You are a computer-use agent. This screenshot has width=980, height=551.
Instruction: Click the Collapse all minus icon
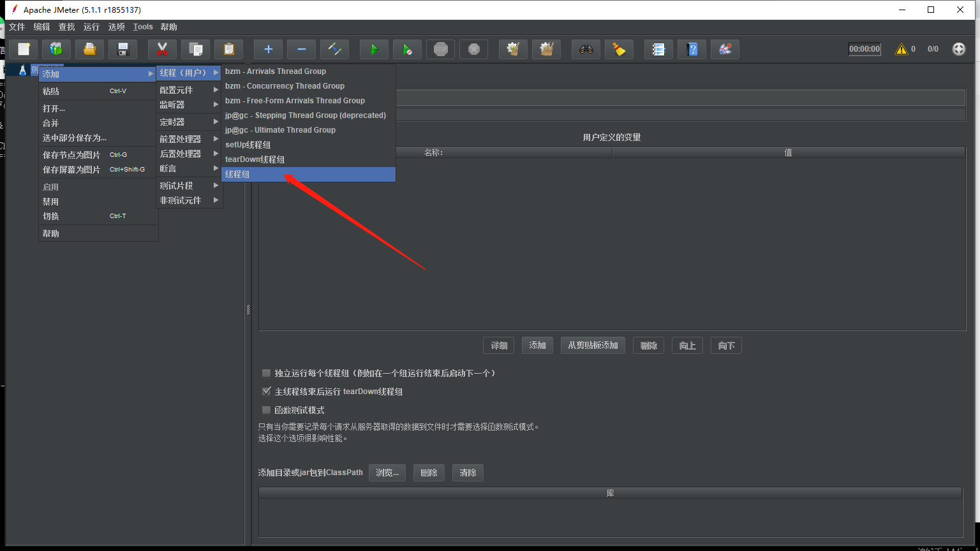pyautogui.click(x=302, y=49)
